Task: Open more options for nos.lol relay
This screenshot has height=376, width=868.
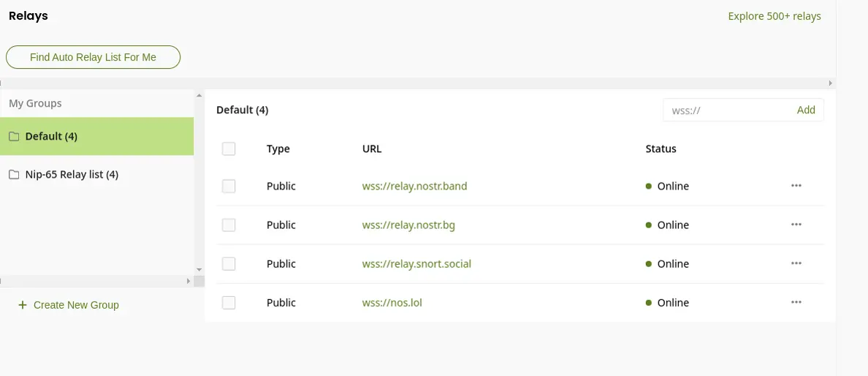Action: (796, 302)
